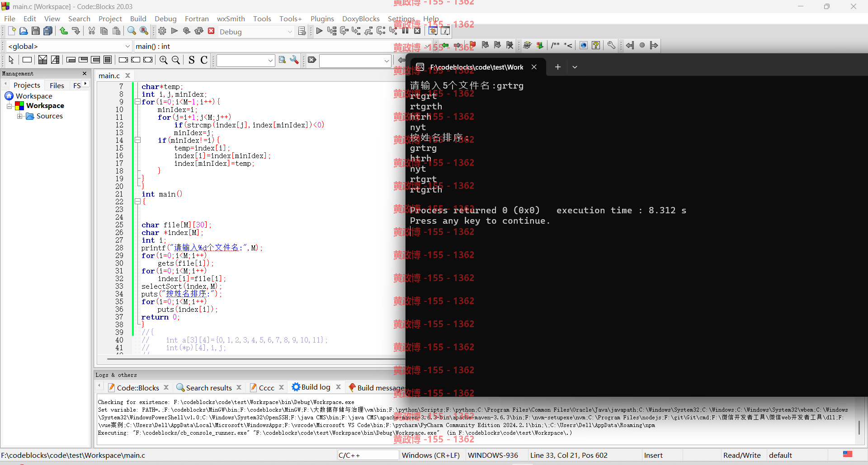Image resolution: width=868 pixels, height=465 pixels.
Task: Cut selection with scissors icon
Action: [x=92, y=31]
